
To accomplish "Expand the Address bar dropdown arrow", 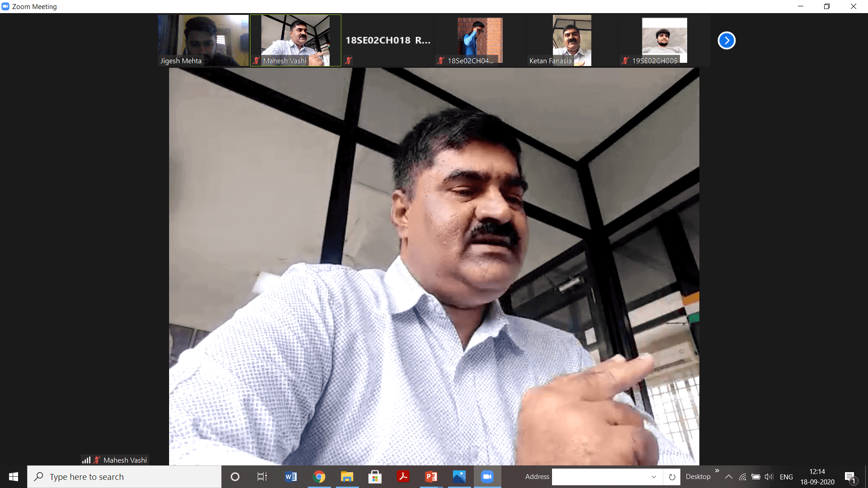I will point(654,477).
